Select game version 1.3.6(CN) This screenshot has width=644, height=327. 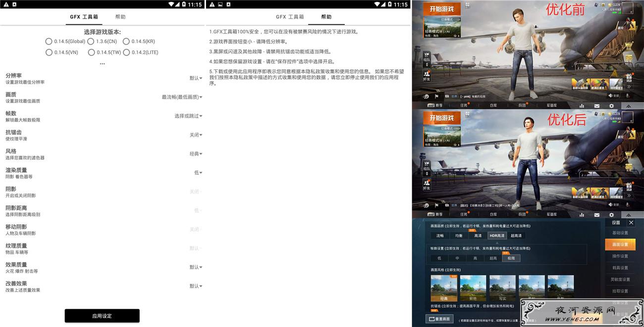pyautogui.click(x=103, y=42)
